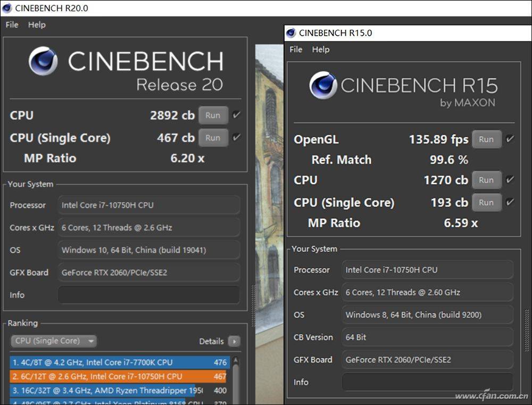Image resolution: width=532 pixels, height=405 pixels.
Task: Toggle the R15 CPU (Single Core) checkbox
Action: pyautogui.click(x=510, y=202)
